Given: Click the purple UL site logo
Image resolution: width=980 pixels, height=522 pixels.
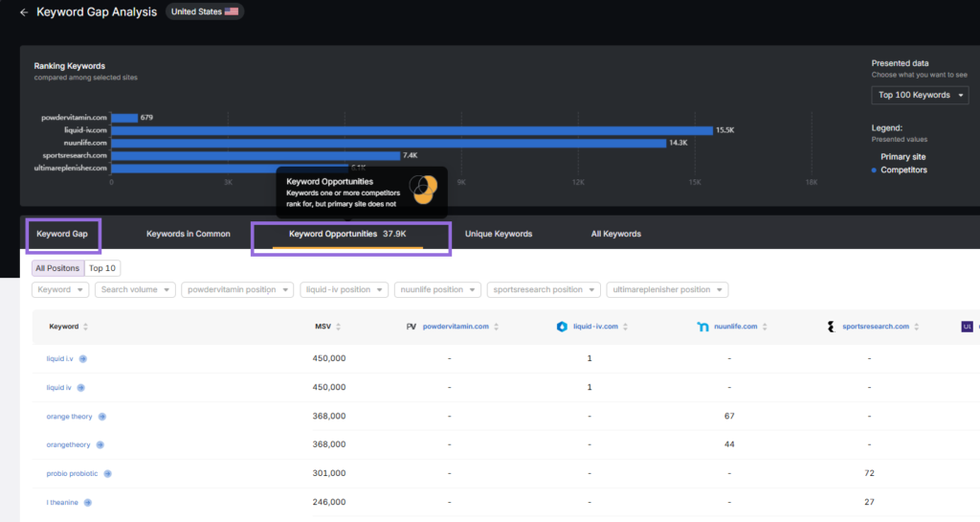Looking at the screenshot, I should tap(967, 327).
